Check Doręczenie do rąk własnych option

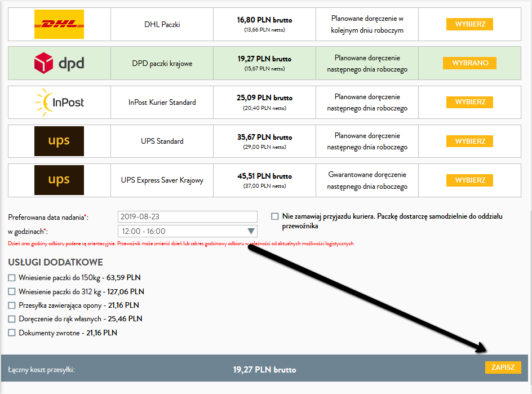[x=12, y=319]
